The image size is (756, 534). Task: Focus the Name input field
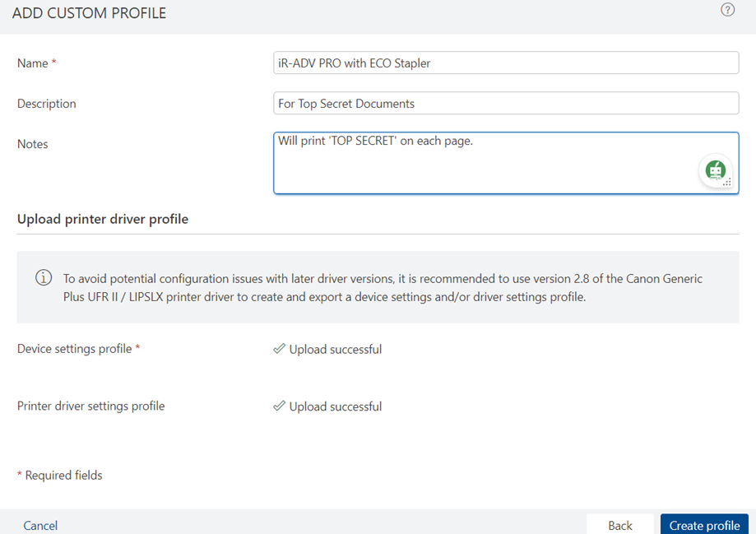click(506, 63)
